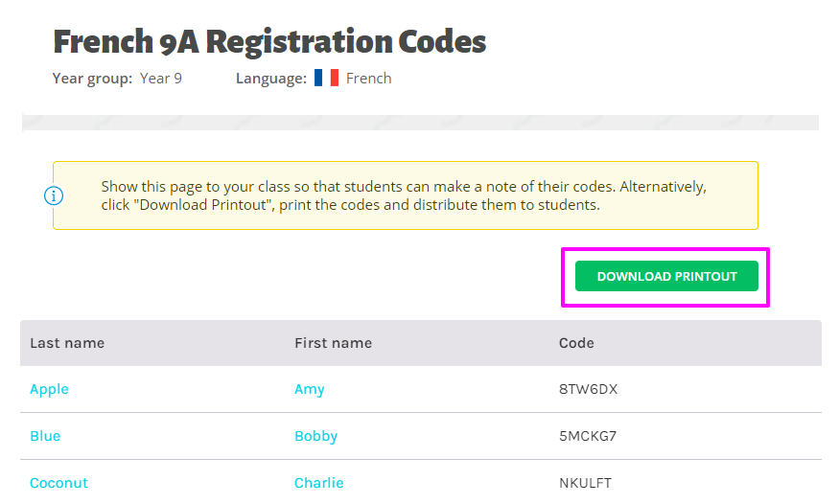Click the French language label text
Viewport: 839px width, 504px height.
(x=368, y=79)
